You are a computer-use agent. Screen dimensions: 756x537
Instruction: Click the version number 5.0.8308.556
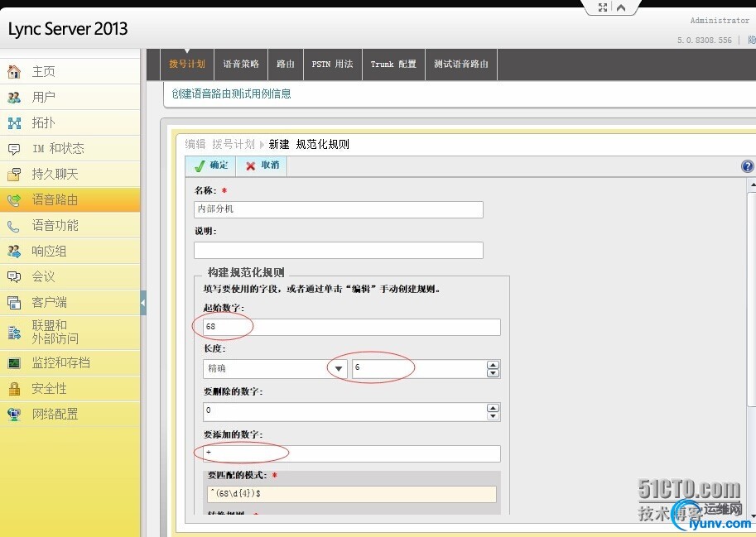[x=705, y=40]
